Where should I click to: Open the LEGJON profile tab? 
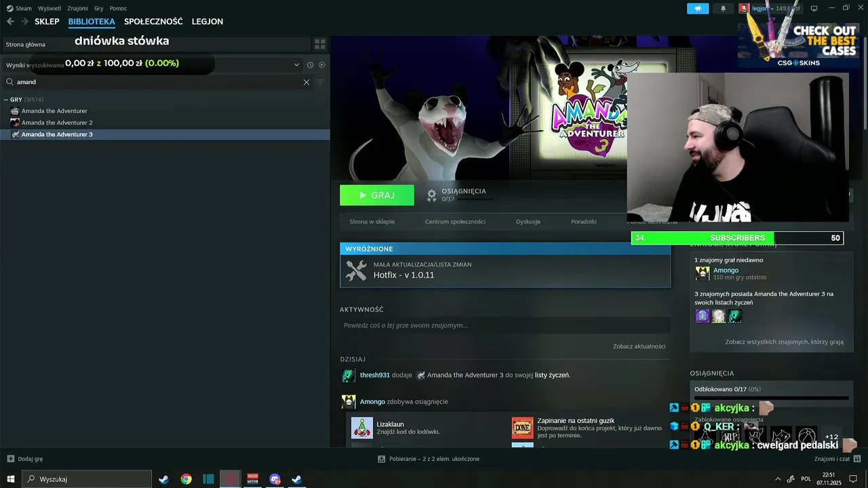pyautogui.click(x=208, y=22)
